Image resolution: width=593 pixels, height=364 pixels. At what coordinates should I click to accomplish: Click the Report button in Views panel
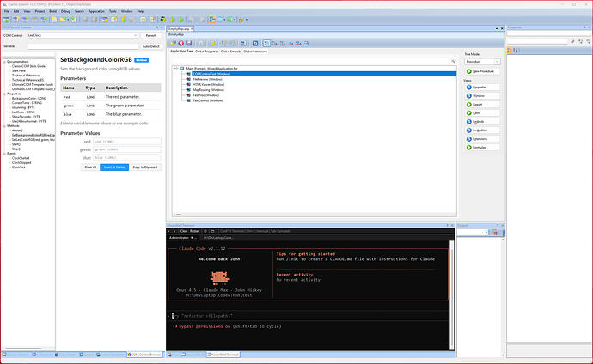click(x=477, y=104)
